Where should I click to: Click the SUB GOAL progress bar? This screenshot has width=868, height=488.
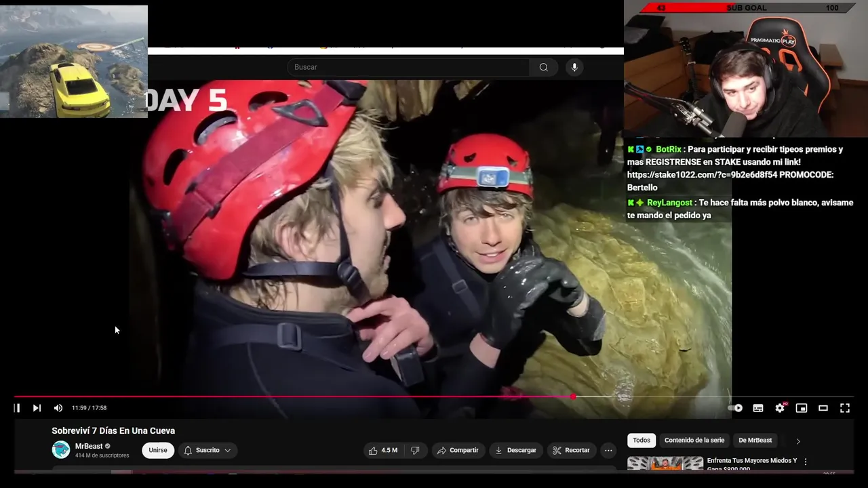pyautogui.click(x=745, y=7)
